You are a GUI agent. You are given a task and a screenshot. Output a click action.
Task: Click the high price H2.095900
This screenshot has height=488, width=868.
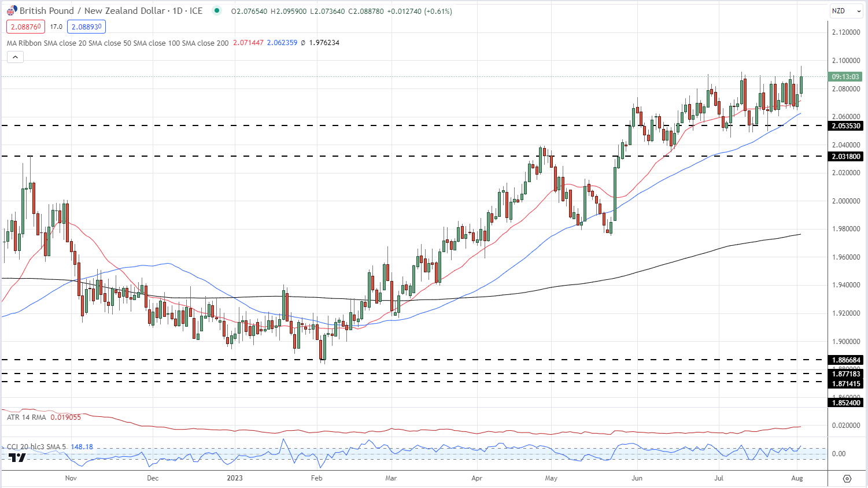pyautogui.click(x=289, y=11)
